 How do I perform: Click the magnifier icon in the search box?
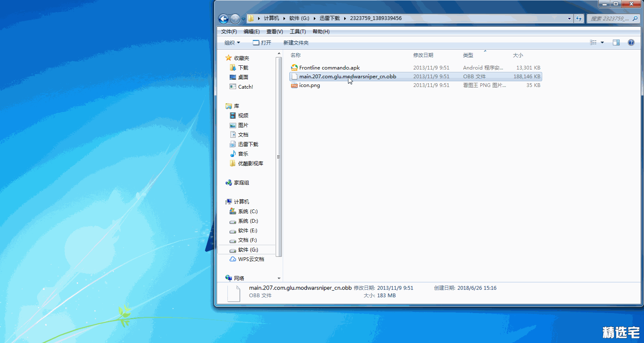[635, 18]
